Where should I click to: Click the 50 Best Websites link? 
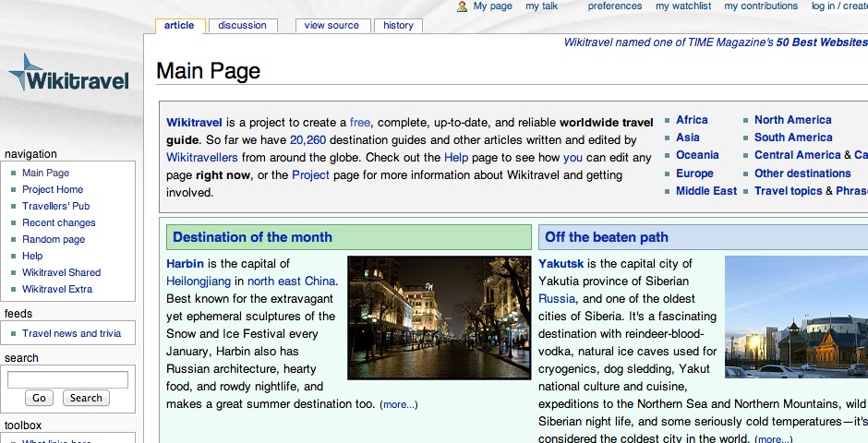pyautogui.click(x=822, y=42)
